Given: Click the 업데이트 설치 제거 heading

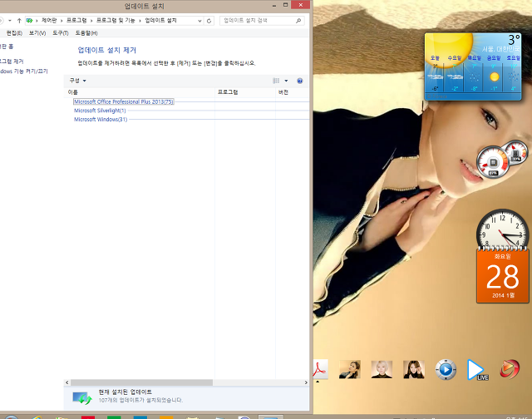Looking at the screenshot, I should (107, 50).
